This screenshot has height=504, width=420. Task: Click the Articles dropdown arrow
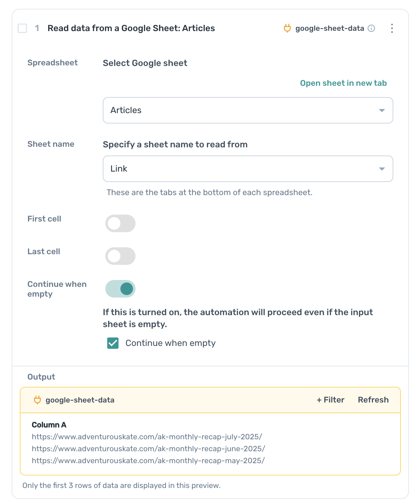(x=382, y=110)
